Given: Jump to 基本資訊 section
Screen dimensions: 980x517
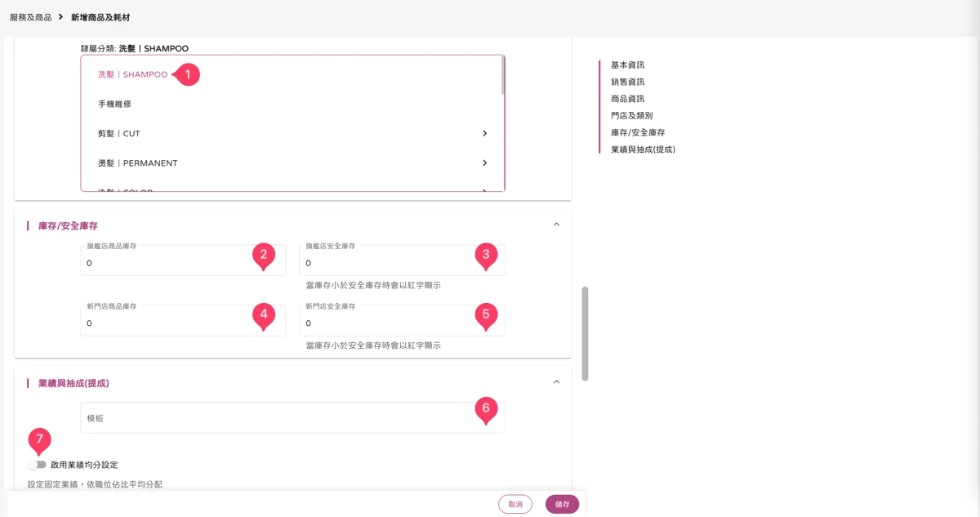Looking at the screenshot, I should (x=627, y=65).
